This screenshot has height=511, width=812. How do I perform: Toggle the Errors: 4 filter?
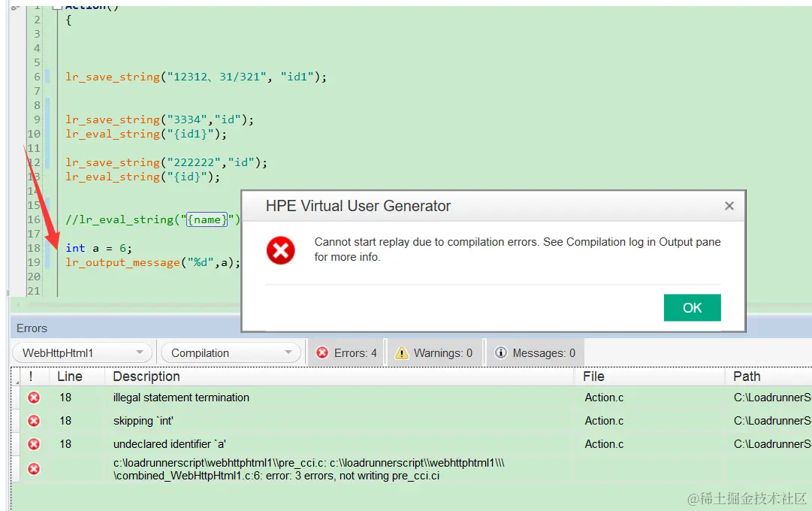point(346,353)
